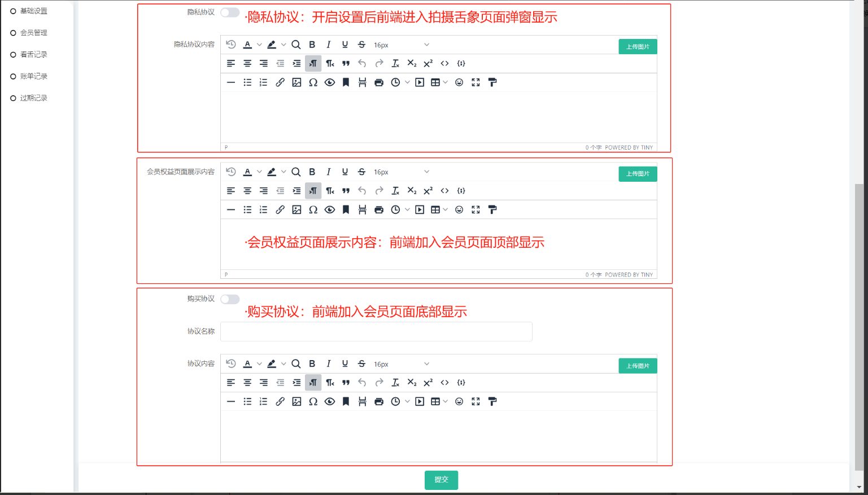This screenshot has width=868, height=495.
Task: Click the 提交 submit button
Action: [441, 480]
